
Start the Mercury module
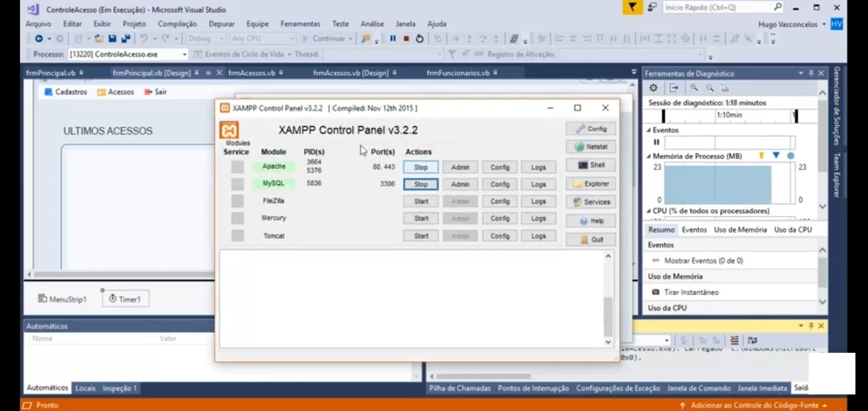click(421, 219)
